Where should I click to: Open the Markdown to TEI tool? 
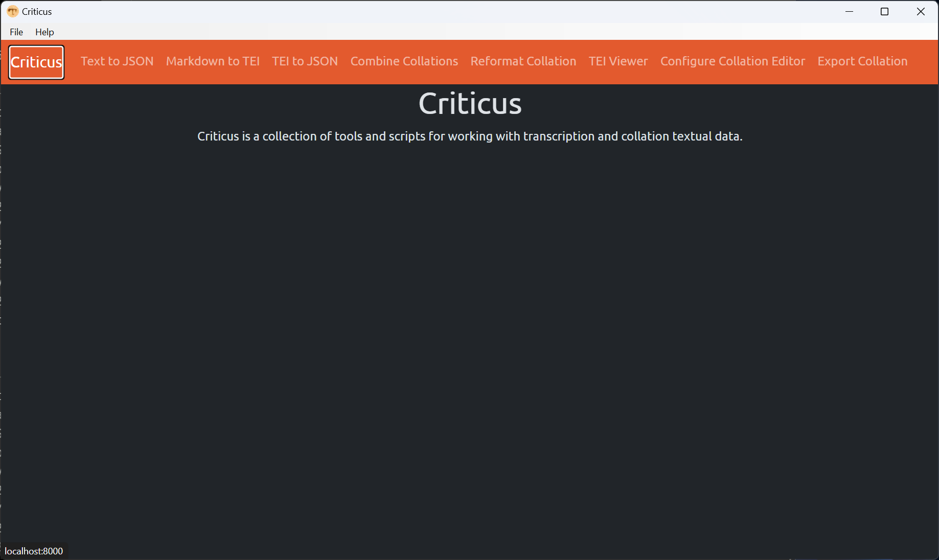[x=213, y=61]
